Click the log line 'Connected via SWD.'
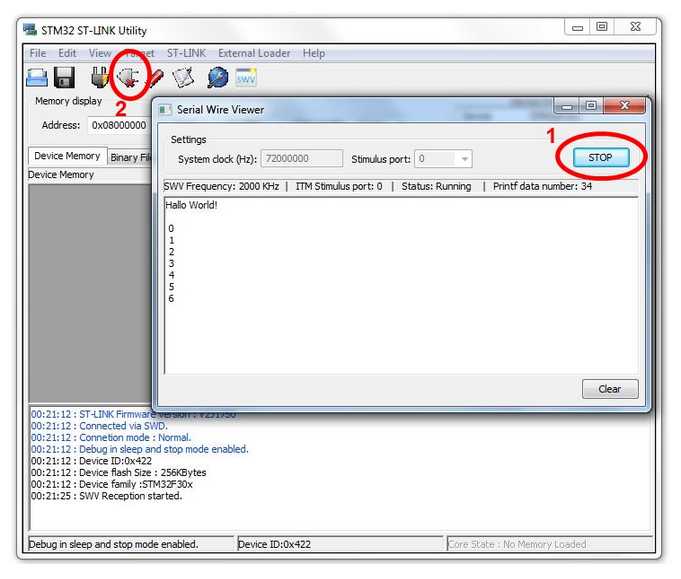The width and height of the screenshot is (681, 579). [x=99, y=426]
